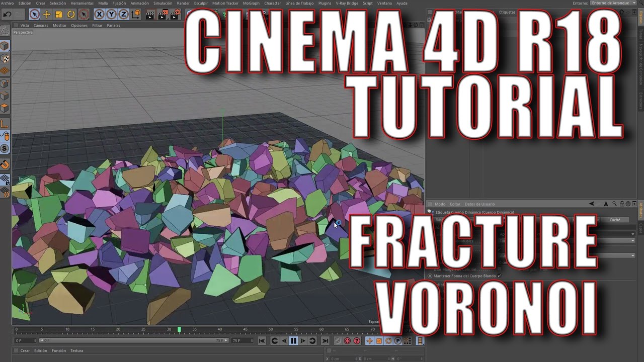The image size is (644, 362).
Task: Activate Edges mode in left palette
Action: coord(5,96)
